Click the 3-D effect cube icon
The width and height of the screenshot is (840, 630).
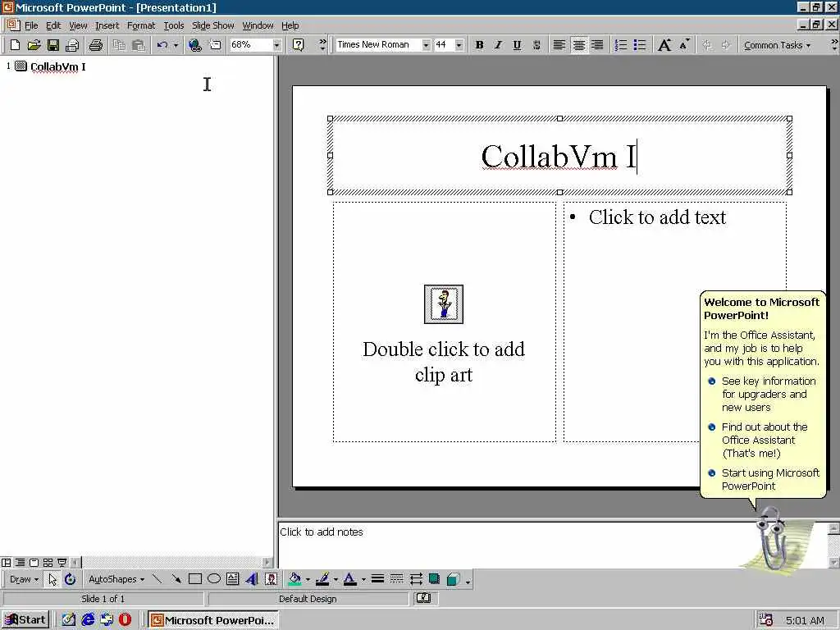[453, 579]
